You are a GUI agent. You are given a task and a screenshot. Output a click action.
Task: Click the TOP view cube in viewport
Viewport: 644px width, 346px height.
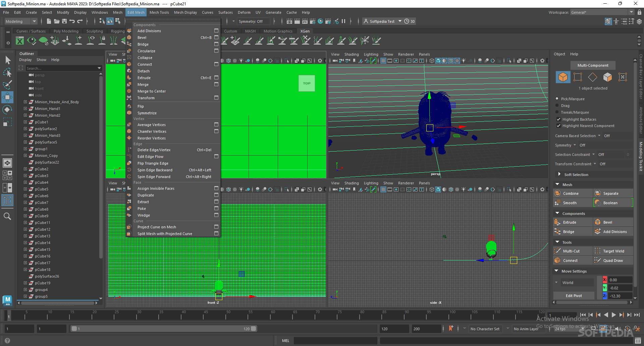[x=307, y=83]
